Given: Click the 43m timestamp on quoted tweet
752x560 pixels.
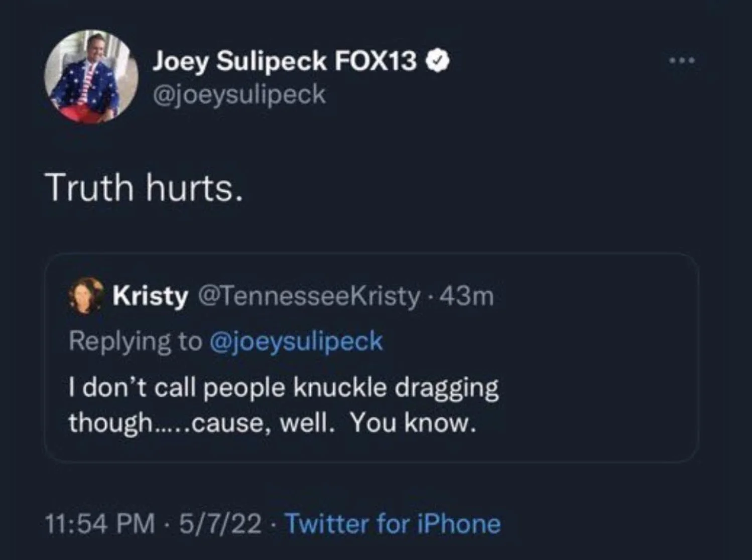Looking at the screenshot, I should point(467,296).
